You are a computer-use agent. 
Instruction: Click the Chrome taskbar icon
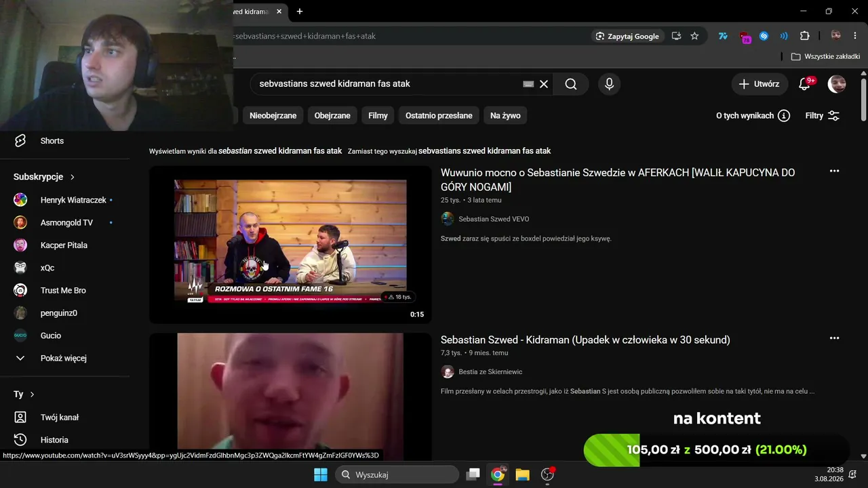tap(498, 474)
